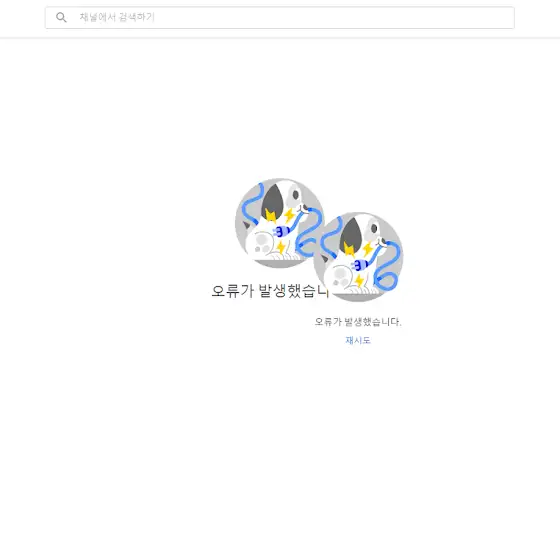Click the dark ear of the left dog
The image size is (560, 560).
point(272,201)
